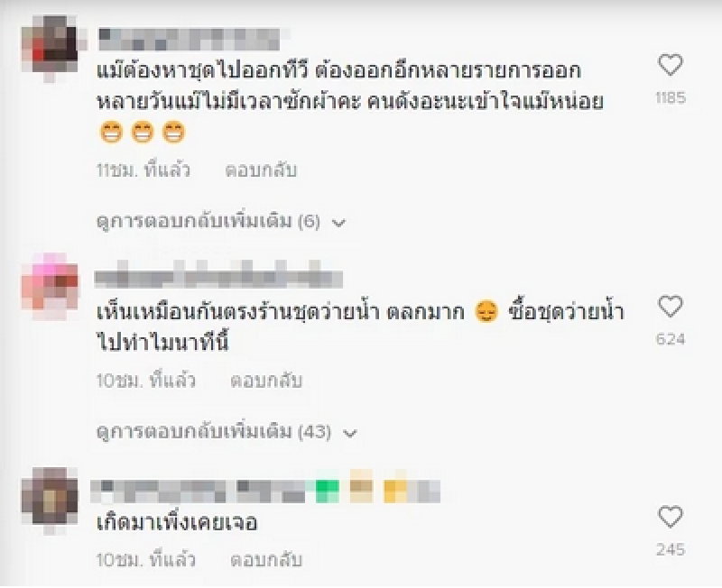The width and height of the screenshot is (722, 588).
Task: Click the 624 like count
Action: [671, 340]
